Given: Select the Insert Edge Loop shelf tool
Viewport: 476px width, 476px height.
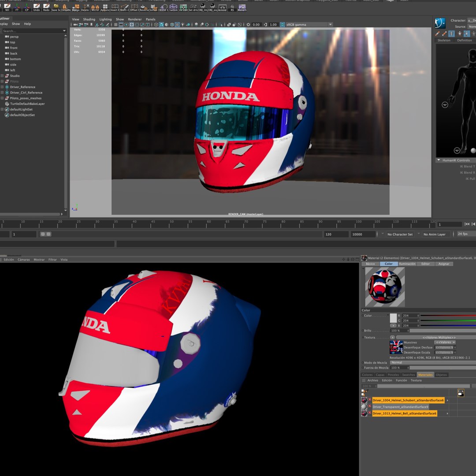Looking at the screenshot, I should point(115,7).
